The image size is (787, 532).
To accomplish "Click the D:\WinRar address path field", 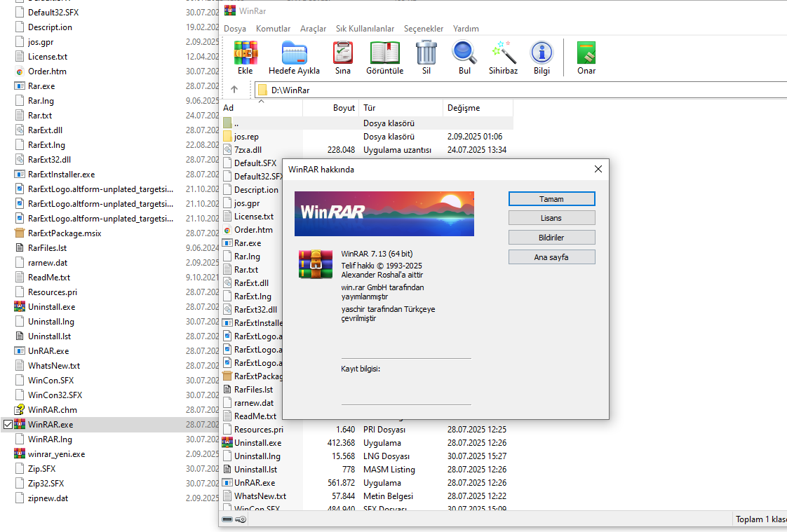I will click(520, 90).
